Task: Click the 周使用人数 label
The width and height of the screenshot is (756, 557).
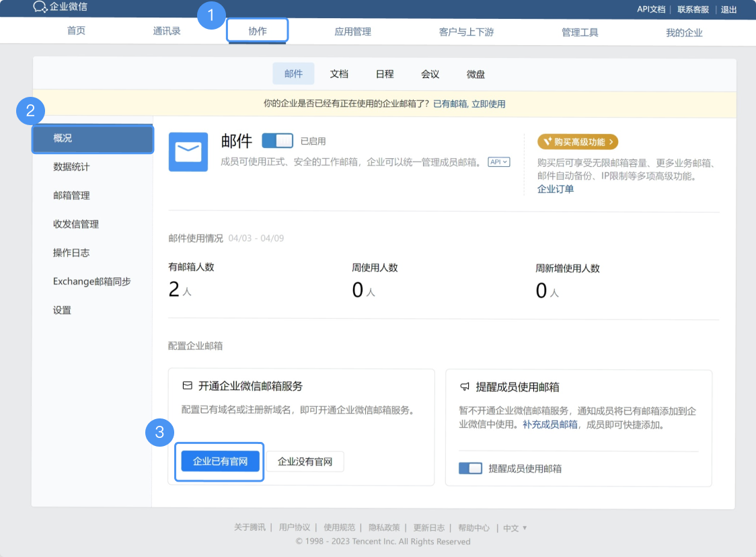Action: coord(375,268)
